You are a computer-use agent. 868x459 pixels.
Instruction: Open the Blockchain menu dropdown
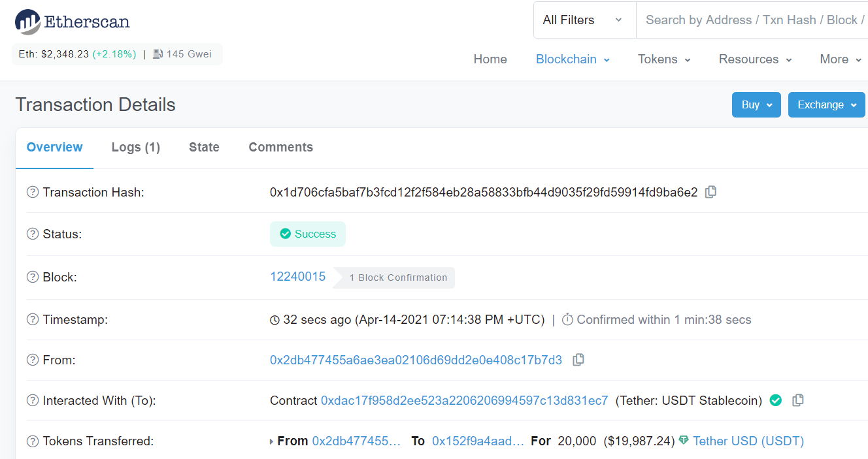pyautogui.click(x=573, y=59)
